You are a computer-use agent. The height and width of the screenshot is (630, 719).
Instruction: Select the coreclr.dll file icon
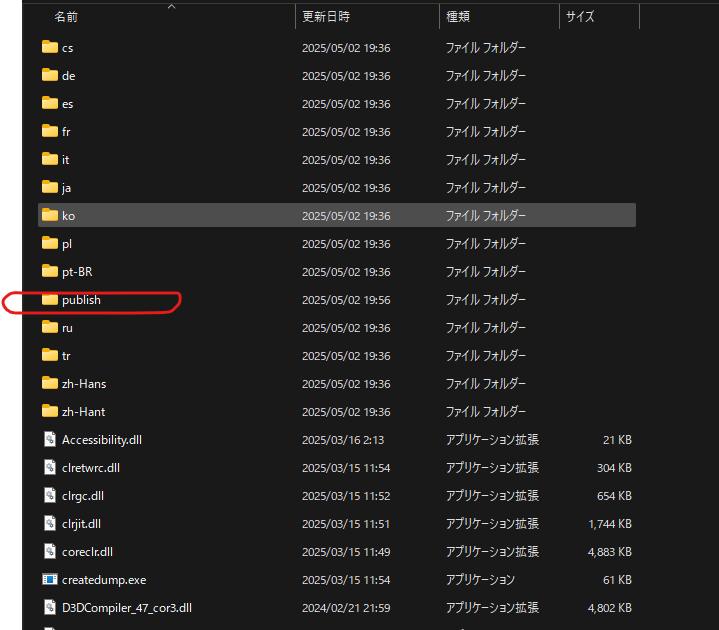coord(50,551)
